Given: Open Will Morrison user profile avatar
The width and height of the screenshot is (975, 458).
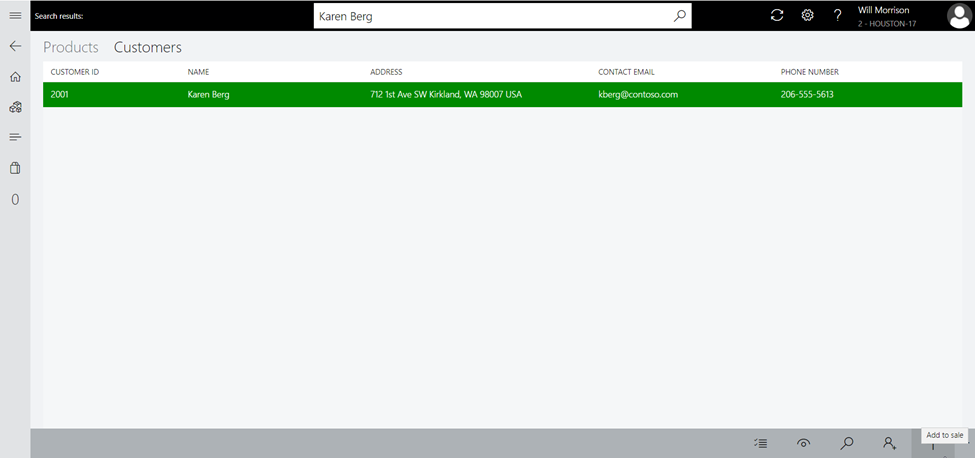Looking at the screenshot, I should point(959,16).
